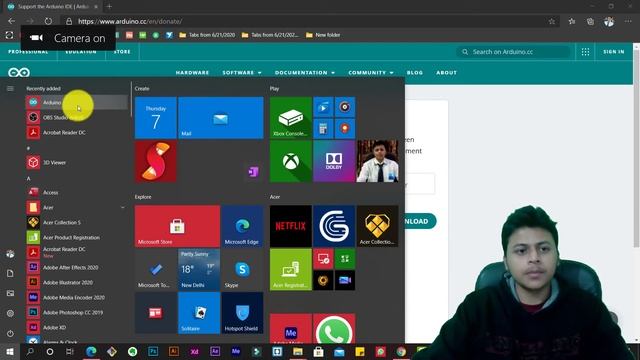
Task: Open Acer Collection S app
Action: tap(77, 222)
